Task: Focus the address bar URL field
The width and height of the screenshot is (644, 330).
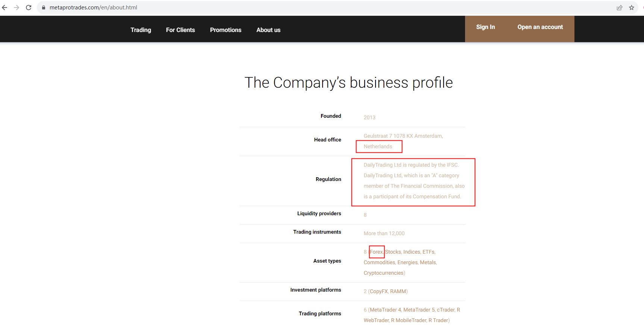Action: click(x=301, y=8)
